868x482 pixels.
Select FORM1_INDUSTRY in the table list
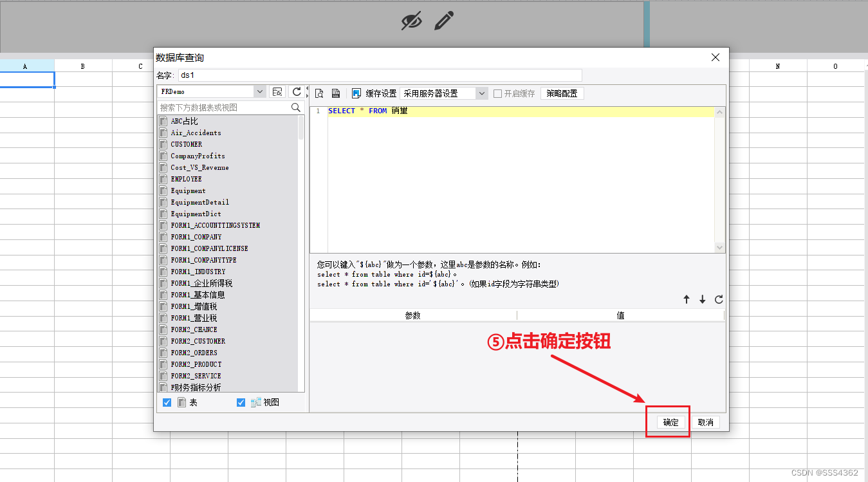coord(198,272)
